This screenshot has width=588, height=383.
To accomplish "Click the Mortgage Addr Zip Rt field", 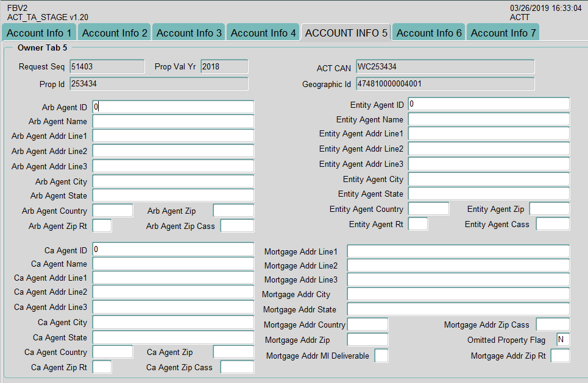I will [x=560, y=356].
